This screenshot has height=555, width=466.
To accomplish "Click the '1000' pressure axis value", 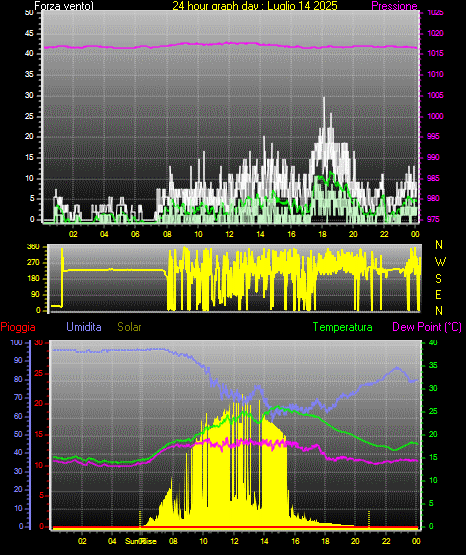I will tap(435, 116).
